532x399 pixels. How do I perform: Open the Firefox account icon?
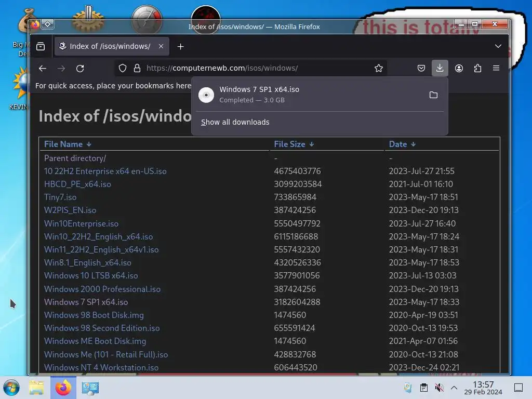(459, 69)
